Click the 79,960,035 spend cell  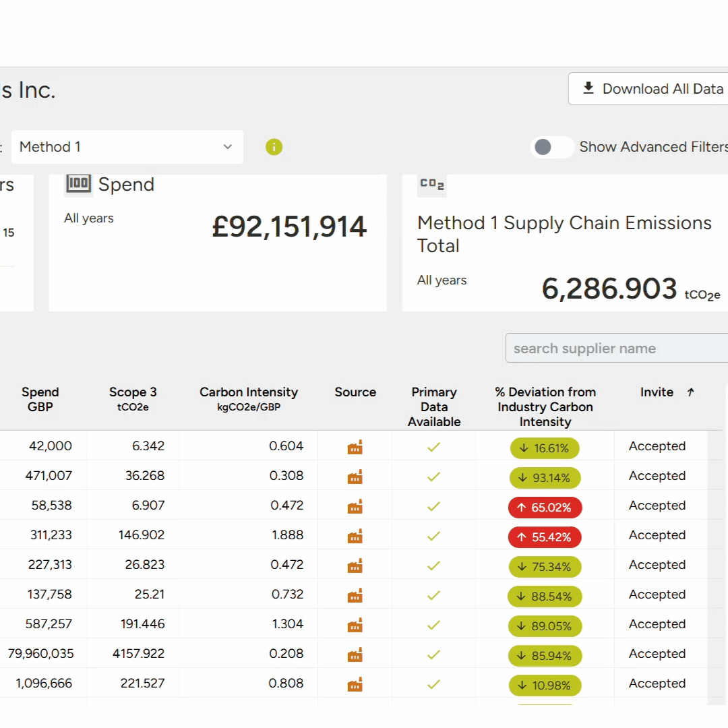coord(41,654)
